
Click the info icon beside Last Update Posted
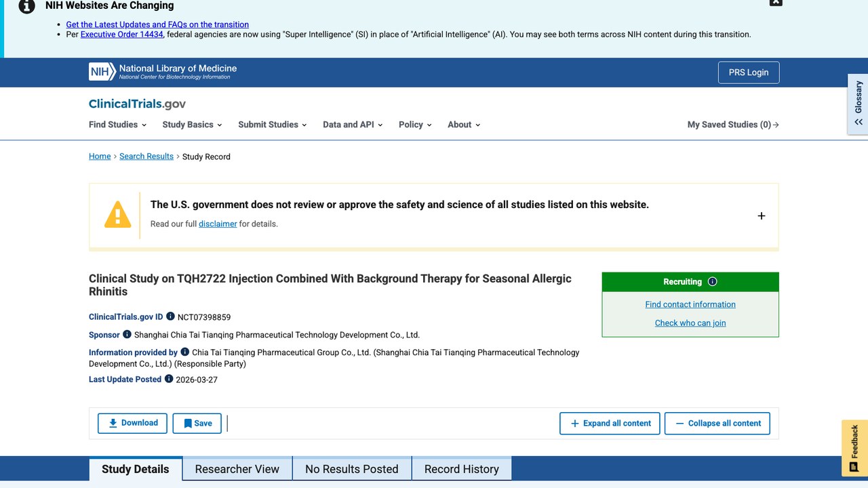(x=169, y=379)
